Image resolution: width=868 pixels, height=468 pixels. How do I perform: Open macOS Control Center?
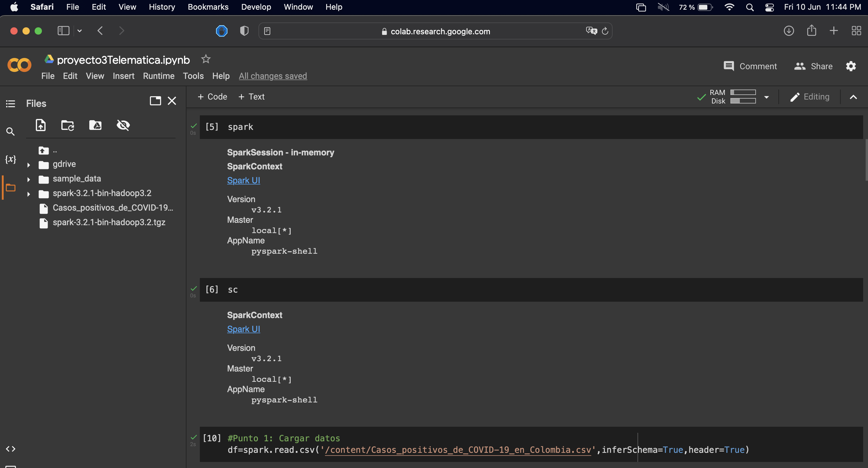(769, 7)
